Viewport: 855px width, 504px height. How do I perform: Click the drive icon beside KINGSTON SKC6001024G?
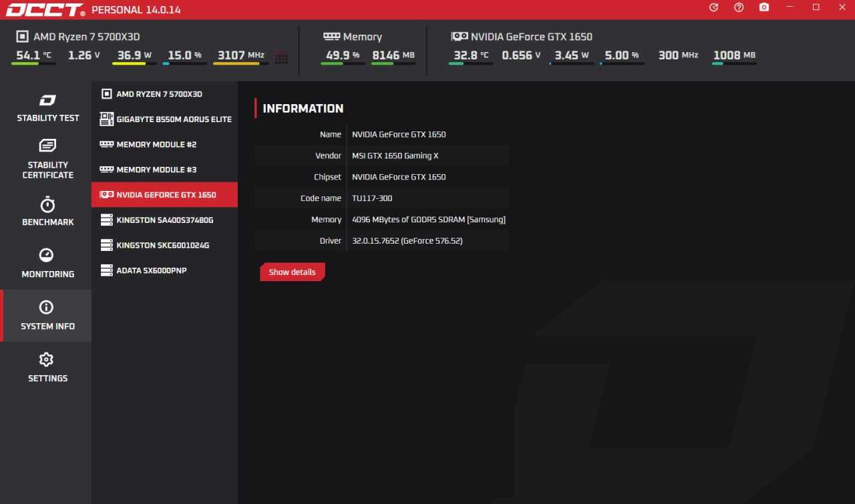point(106,245)
